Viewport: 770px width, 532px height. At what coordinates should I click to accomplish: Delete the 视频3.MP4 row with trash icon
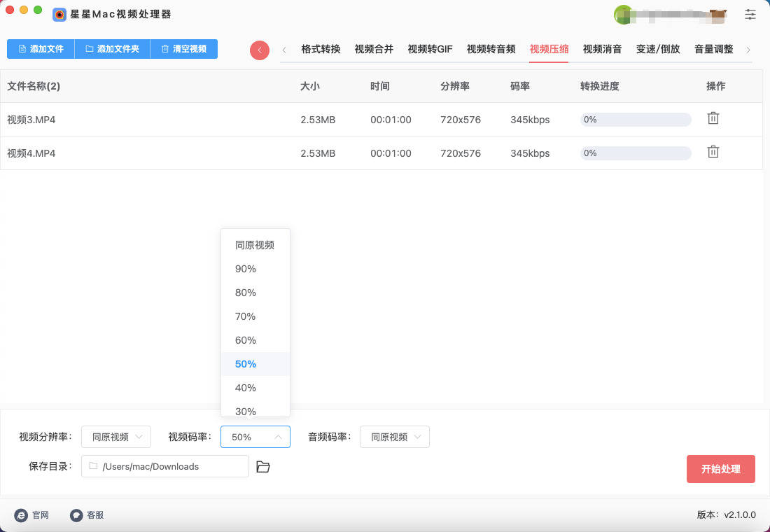pos(713,118)
